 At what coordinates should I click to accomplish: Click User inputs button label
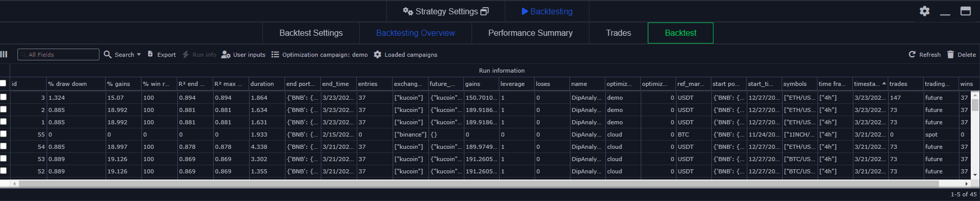click(x=249, y=55)
